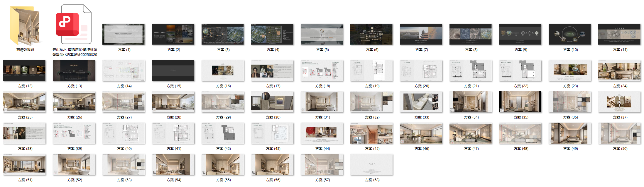Screen dimensions: 644x187
Task: Select thumbnail 方案 (1)
Action: coord(124,34)
